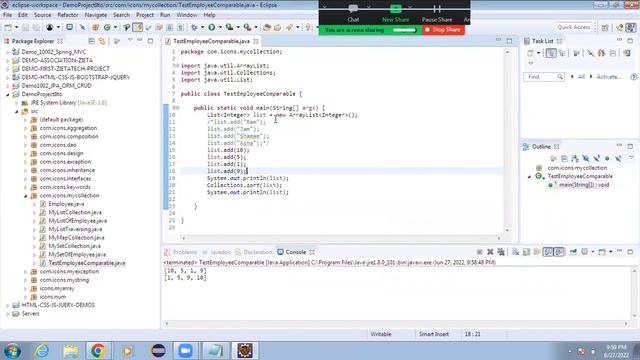Click the New file toolbar icon

point(8,27)
